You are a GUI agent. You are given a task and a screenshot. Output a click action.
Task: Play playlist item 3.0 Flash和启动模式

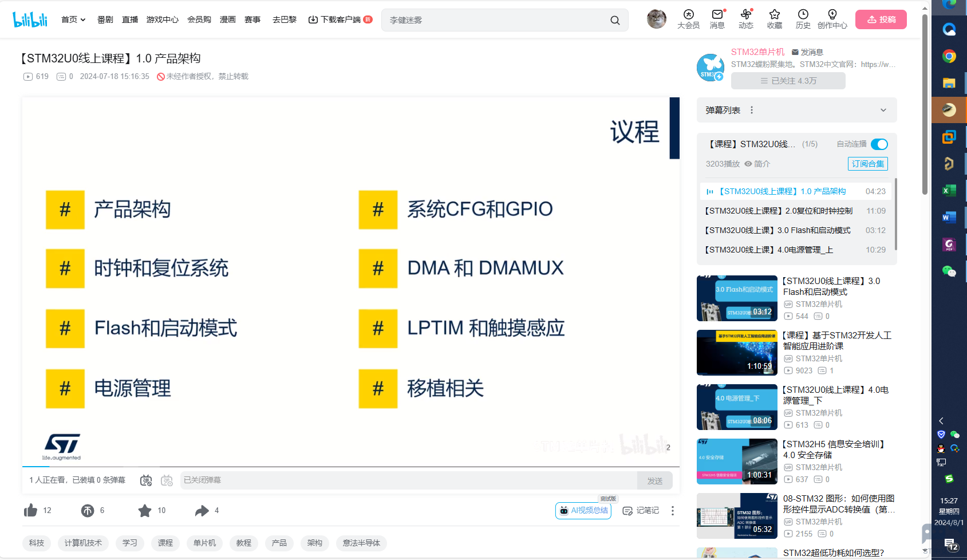click(796, 230)
